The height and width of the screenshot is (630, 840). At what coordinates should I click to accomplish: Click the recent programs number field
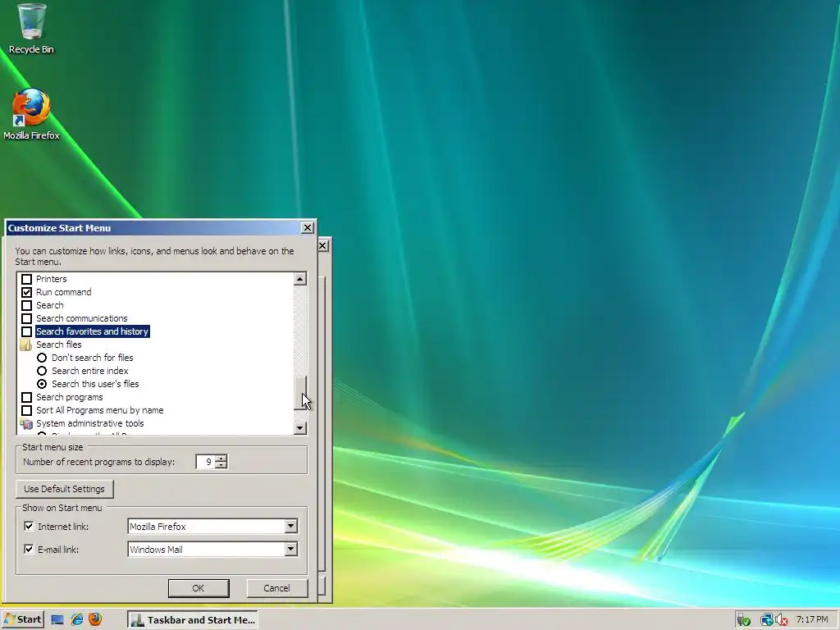206,462
